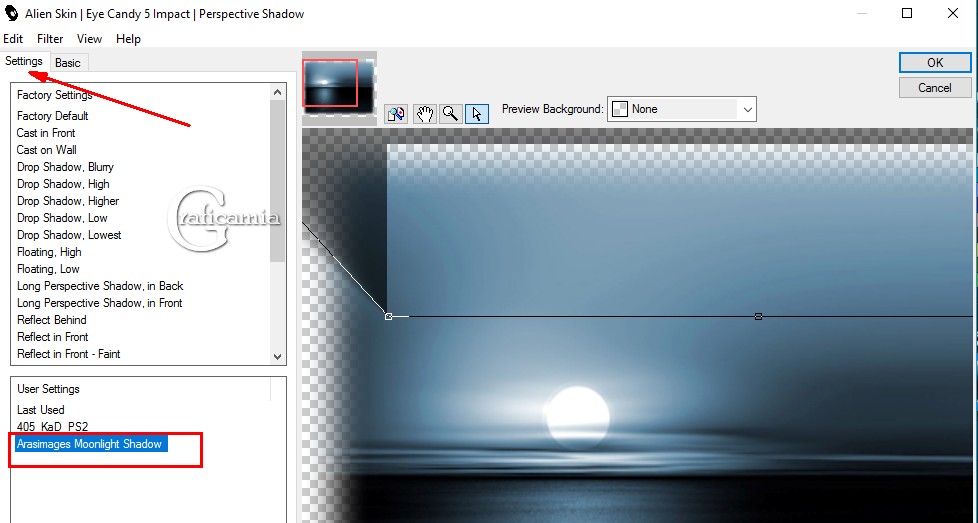Image resolution: width=978 pixels, height=523 pixels.
Task: Click the Cancel button
Action: (935, 88)
